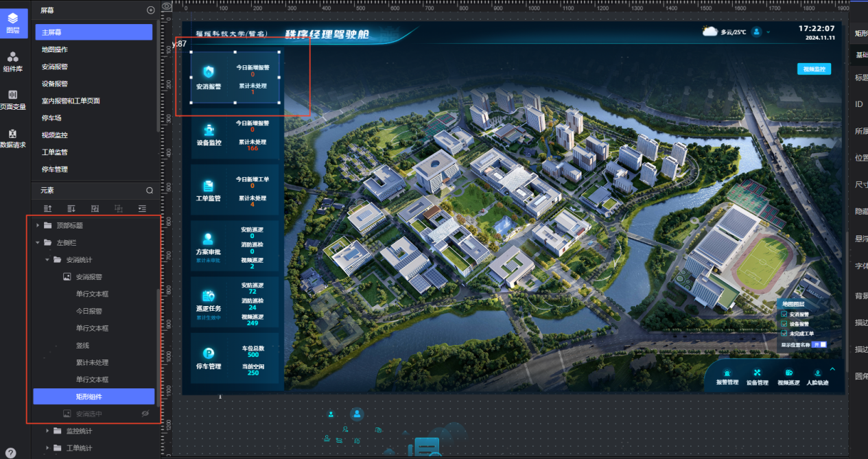Show the hidden 安消选中 layer
This screenshot has height=459, width=868.
click(x=145, y=414)
